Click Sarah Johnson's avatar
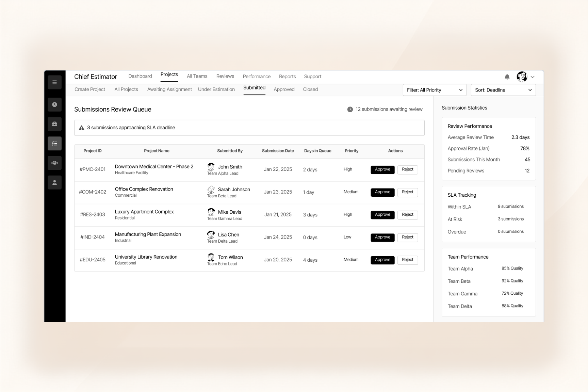 coord(211,190)
